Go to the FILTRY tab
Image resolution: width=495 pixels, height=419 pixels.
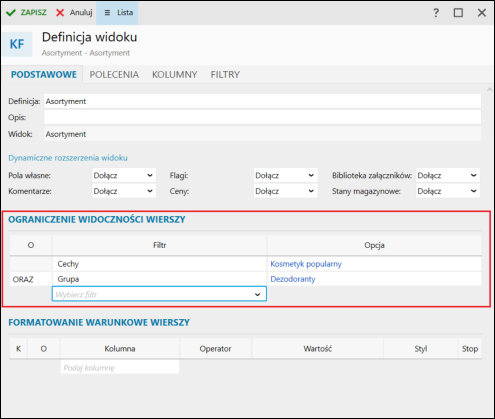click(x=225, y=74)
